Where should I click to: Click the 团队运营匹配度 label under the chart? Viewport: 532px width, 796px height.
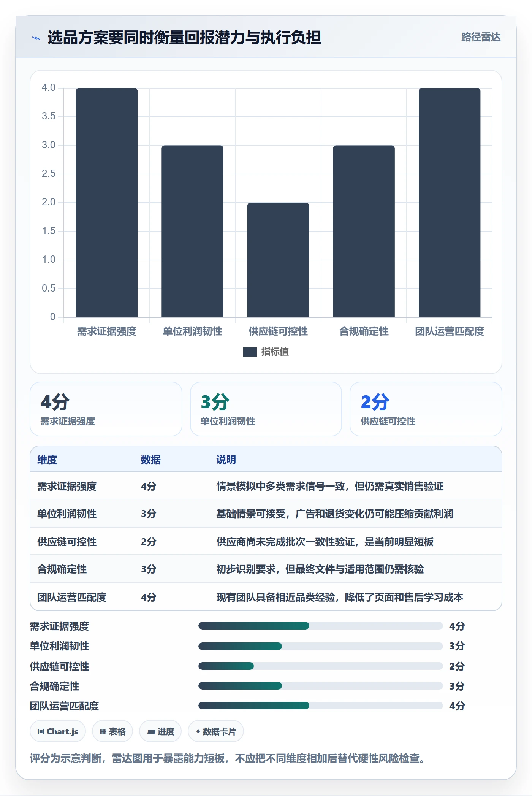pyautogui.click(x=450, y=331)
